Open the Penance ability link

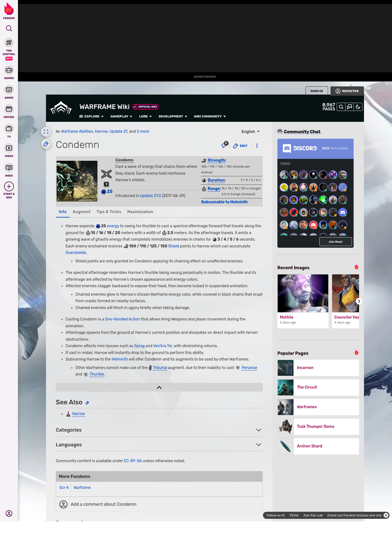[249, 368]
